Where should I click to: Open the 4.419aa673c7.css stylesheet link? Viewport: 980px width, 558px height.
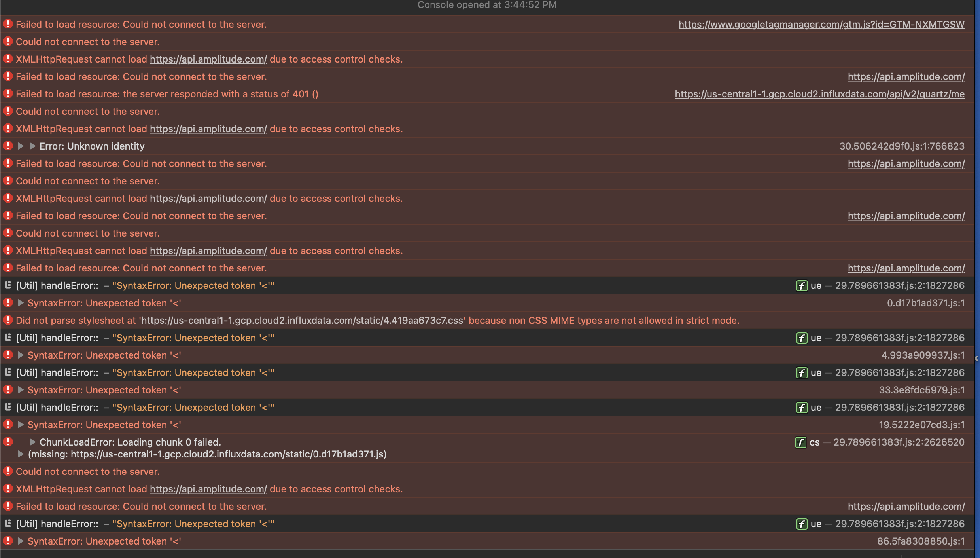click(x=302, y=320)
